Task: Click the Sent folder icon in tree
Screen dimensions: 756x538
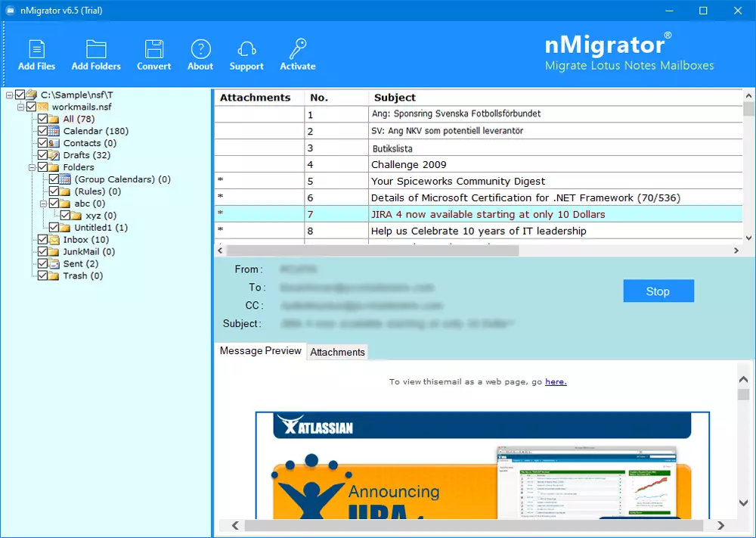Action: tap(54, 263)
